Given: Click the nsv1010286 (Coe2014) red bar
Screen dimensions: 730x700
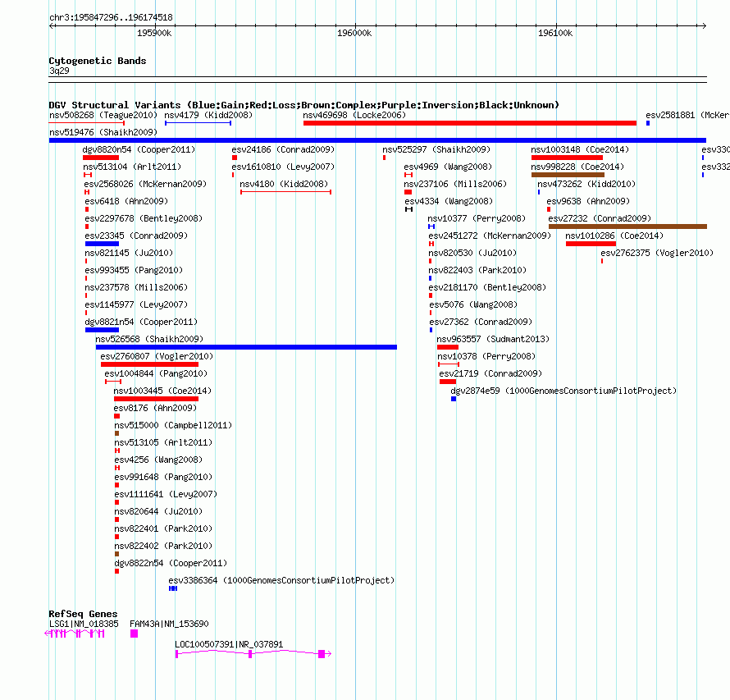Looking at the screenshot, I should click(591, 244).
